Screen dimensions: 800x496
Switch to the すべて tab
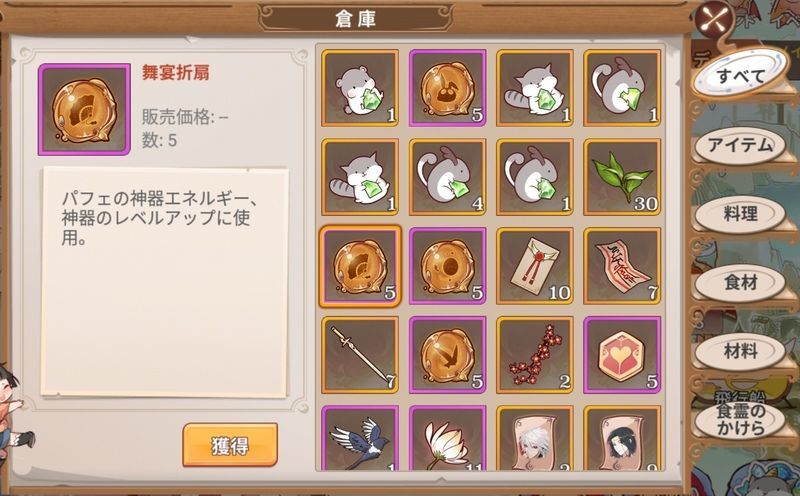tap(741, 77)
